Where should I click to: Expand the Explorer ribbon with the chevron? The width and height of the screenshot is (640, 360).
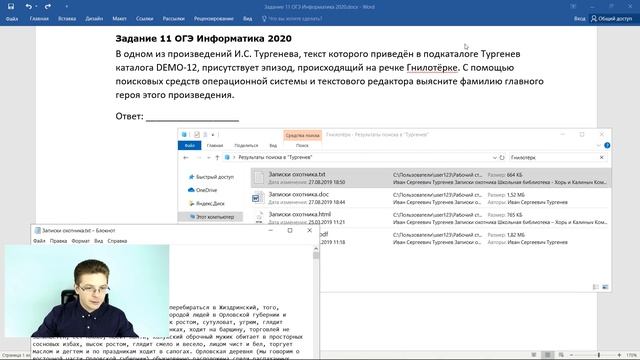pyautogui.click(x=598, y=145)
